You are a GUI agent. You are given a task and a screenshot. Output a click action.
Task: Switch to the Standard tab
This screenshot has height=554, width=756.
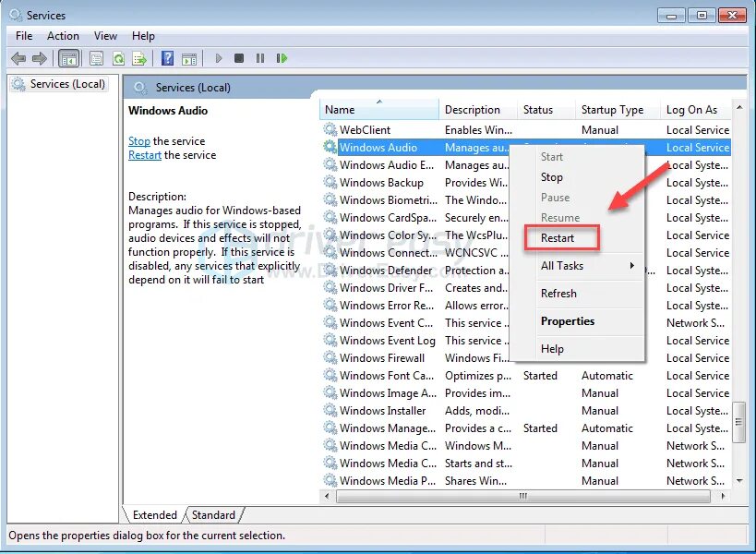click(x=213, y=515)
